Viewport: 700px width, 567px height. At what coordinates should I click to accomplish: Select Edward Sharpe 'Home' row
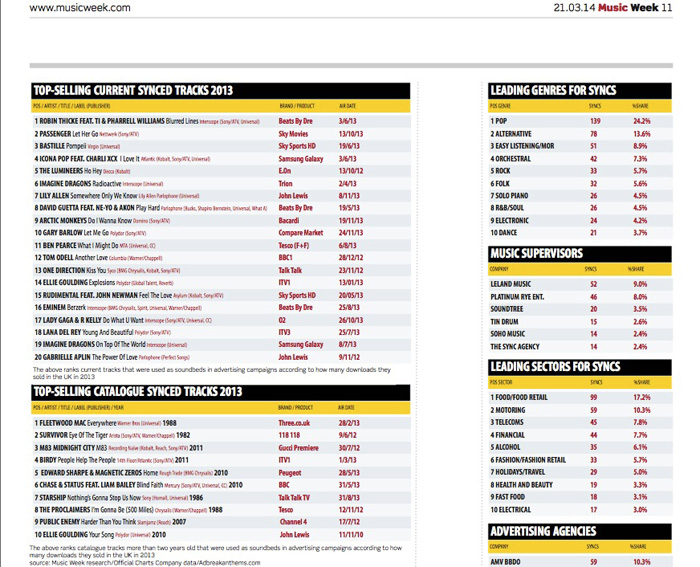click(x=221, y=472)
